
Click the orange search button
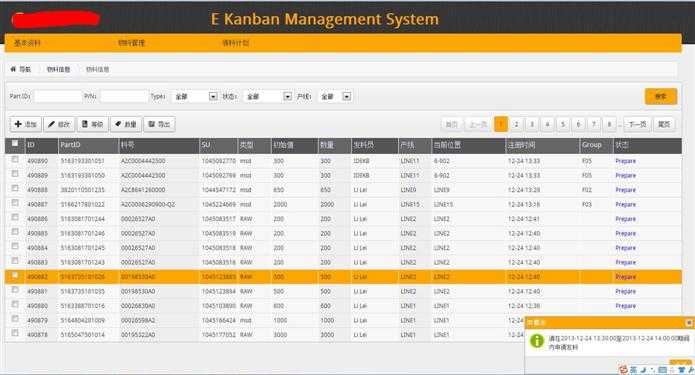[661, 96]
